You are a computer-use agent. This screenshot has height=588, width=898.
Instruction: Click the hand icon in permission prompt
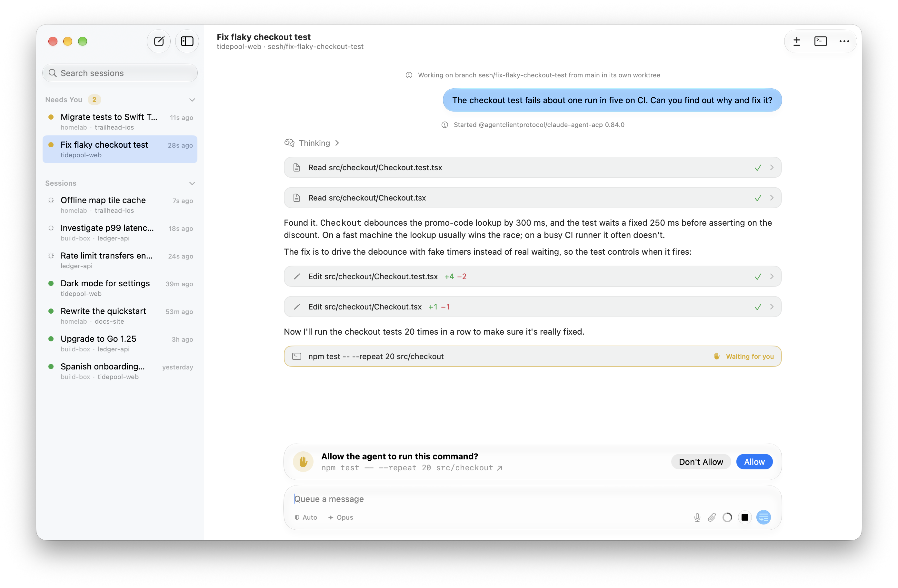[x=303, y=461]
